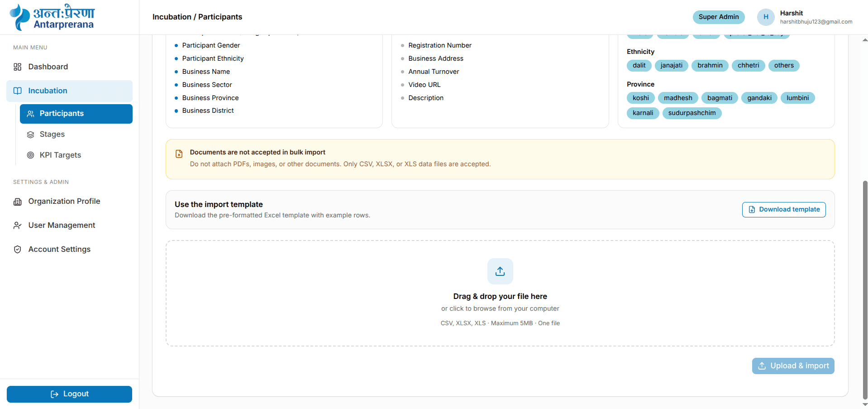Click the Incubation book icon

click(18, 91)
